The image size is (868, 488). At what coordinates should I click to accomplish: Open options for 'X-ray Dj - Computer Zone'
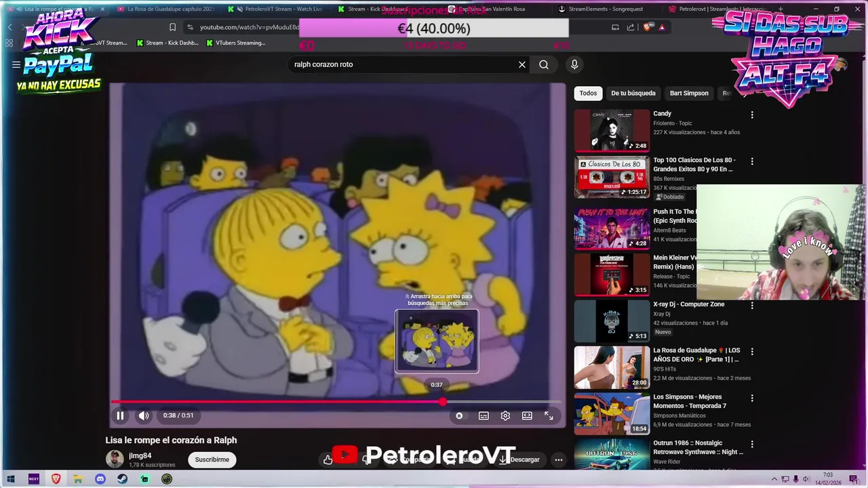[752, 305]
